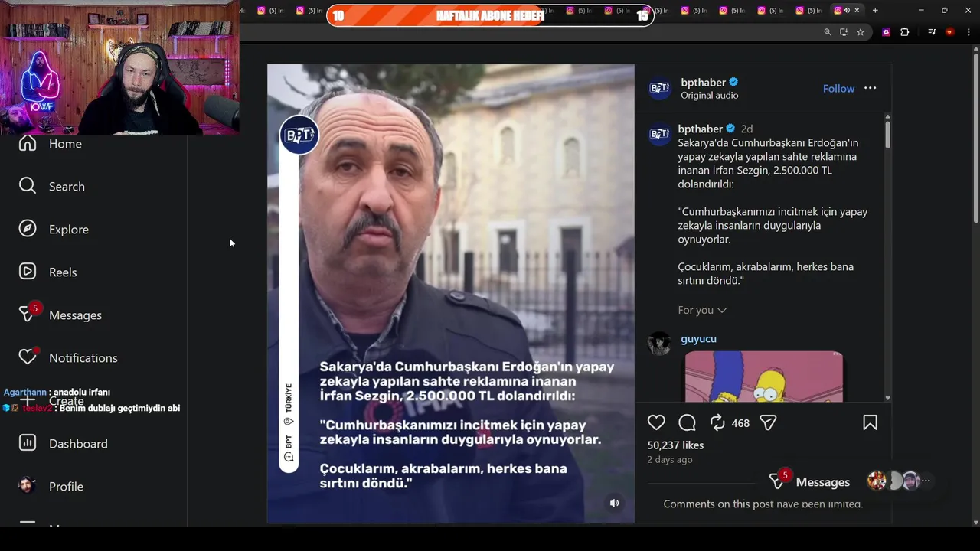Expand the For you comments filter
The image size is (980, 551).
[x=702, y=310]
